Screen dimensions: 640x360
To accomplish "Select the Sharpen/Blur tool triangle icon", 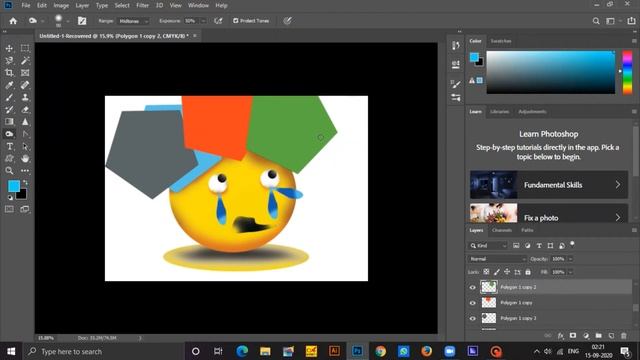I will (25, 122).
